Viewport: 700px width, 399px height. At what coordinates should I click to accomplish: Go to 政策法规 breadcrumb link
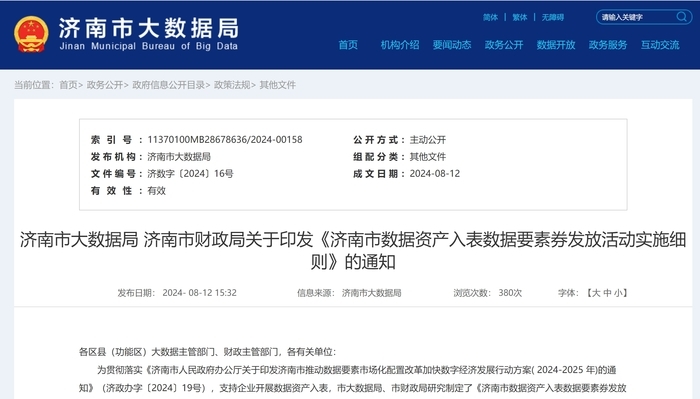tap(232, 85)
